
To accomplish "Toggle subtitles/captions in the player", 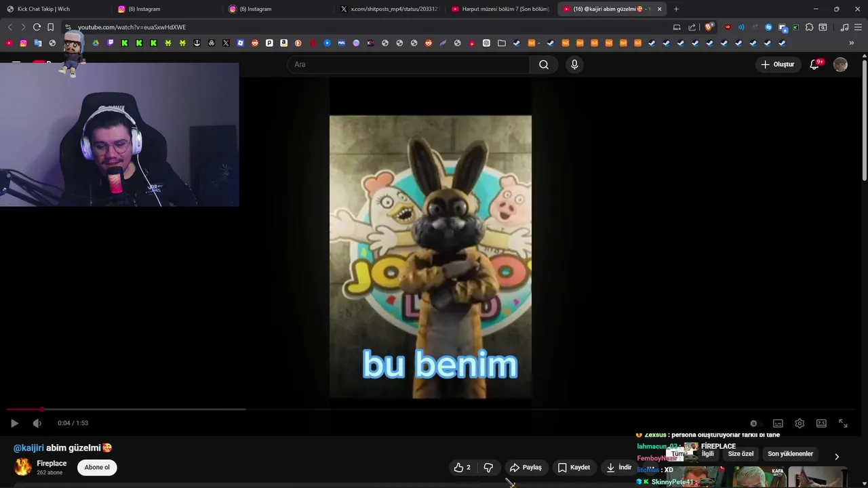I will point(778,423).
